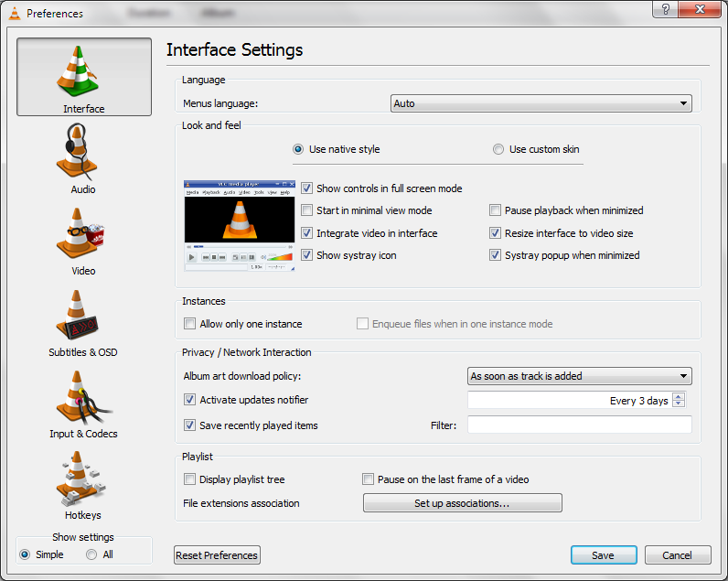Click Set up associations button

point(462,503)
